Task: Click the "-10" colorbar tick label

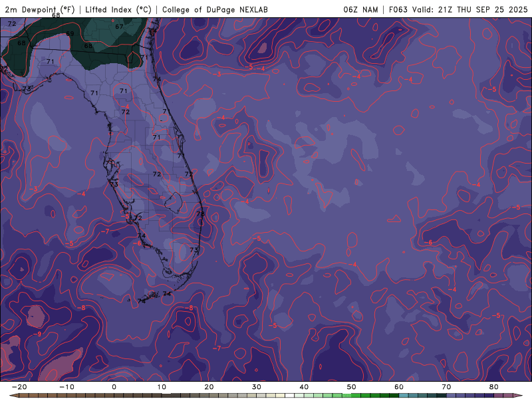Action: [66, 387]
